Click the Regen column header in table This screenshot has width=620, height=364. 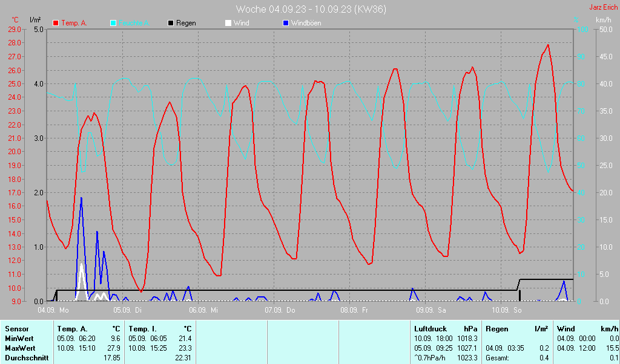click(x=497, y=329)
